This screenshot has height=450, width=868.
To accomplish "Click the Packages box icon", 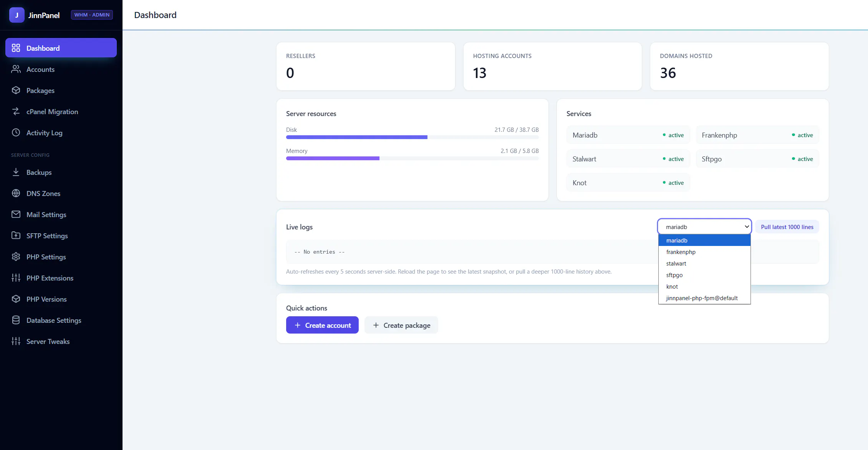I will click(16, 90).
